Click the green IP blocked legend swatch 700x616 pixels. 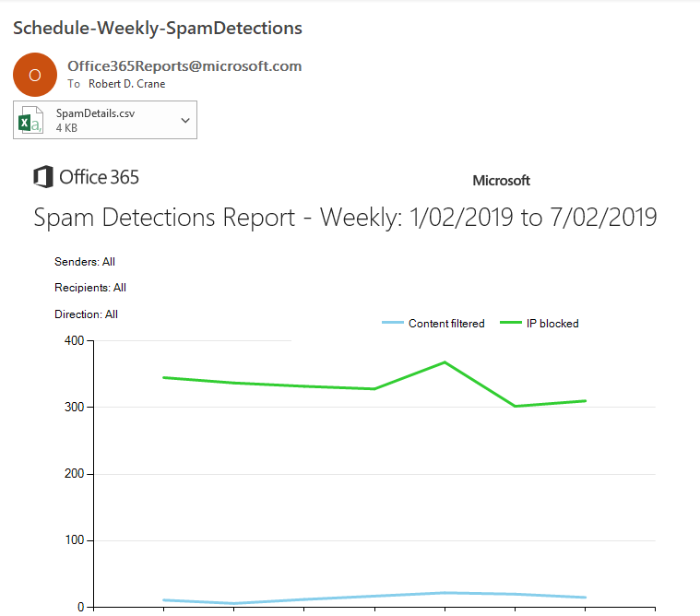pyautogui.click(x=511, y=323)
